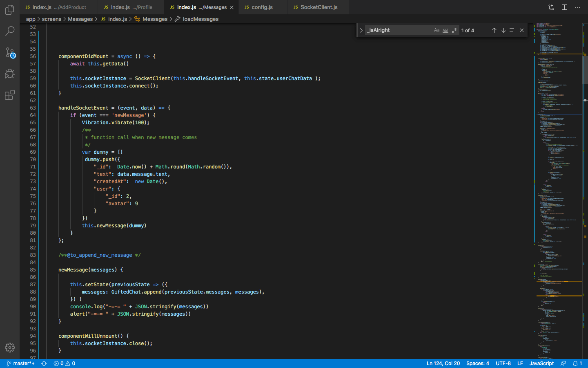The height and width of the screenshot is (368, 588).
Task: Click console.log statement on line 90
Action: (x=139, y=307)
